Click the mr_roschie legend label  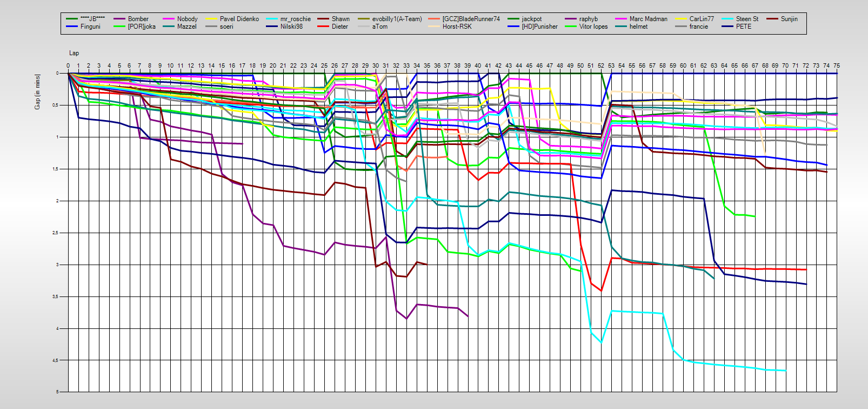295,19
